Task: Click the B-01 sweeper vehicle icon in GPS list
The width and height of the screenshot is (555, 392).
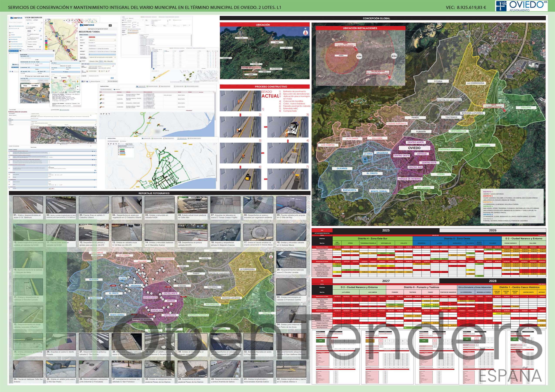Action: coord(101,95)
